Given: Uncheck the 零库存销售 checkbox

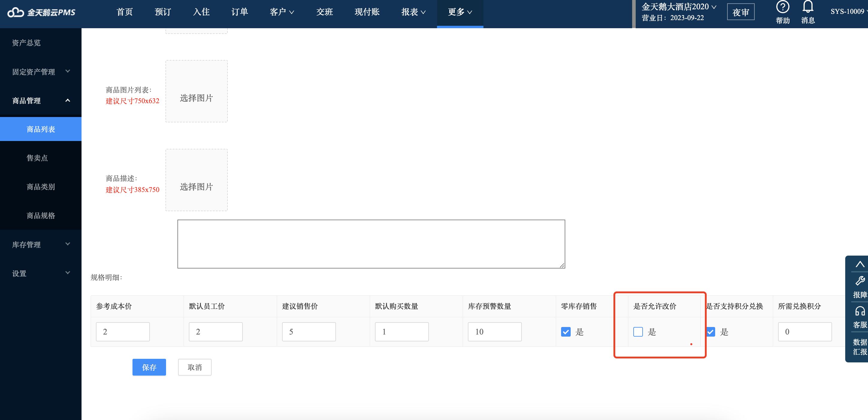Looking at the screenshot, I should (566, 331).
